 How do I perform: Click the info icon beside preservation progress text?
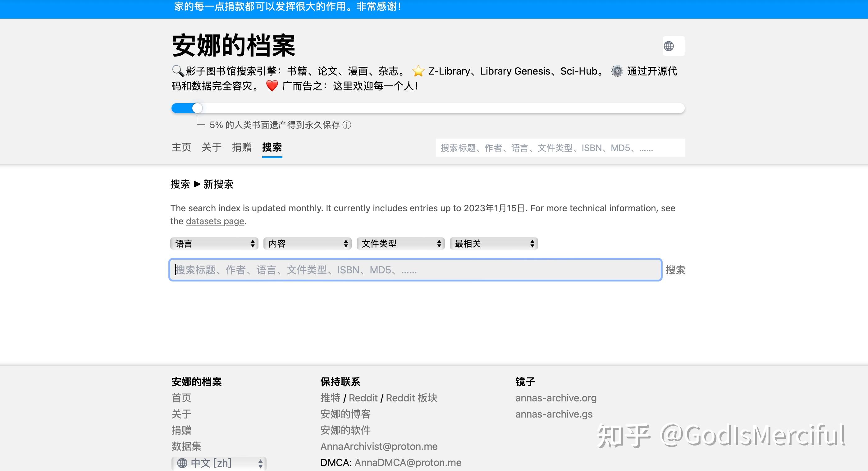click(x=347, y=125)
